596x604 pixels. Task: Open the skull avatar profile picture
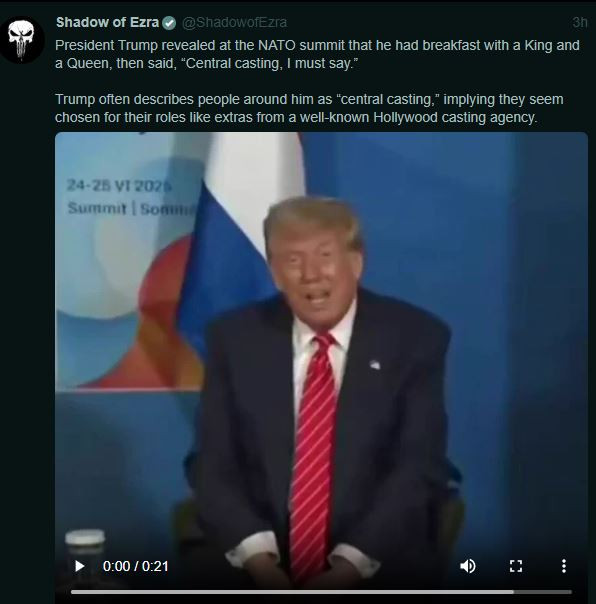pyautogui.click(x=22, y=40)
